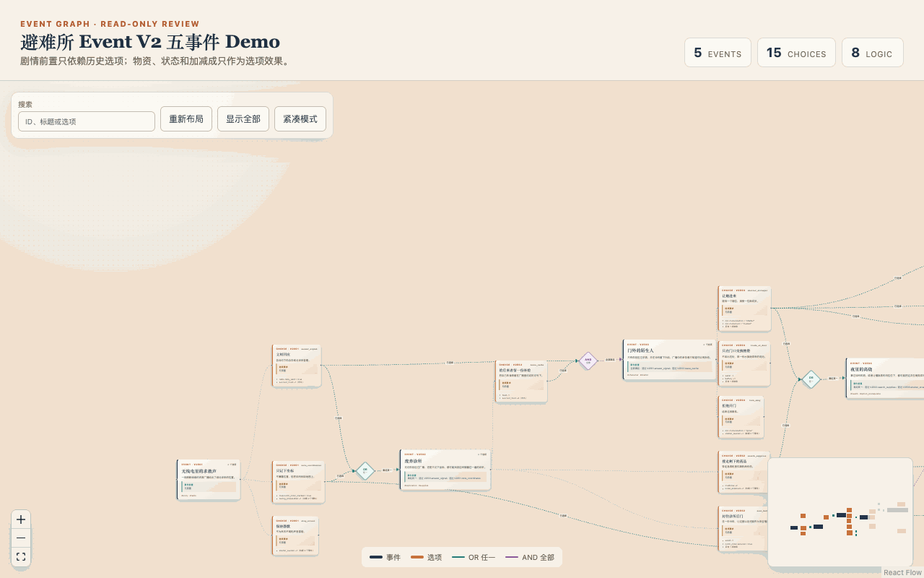Select choice node 立刻回应

coord(297,366)
